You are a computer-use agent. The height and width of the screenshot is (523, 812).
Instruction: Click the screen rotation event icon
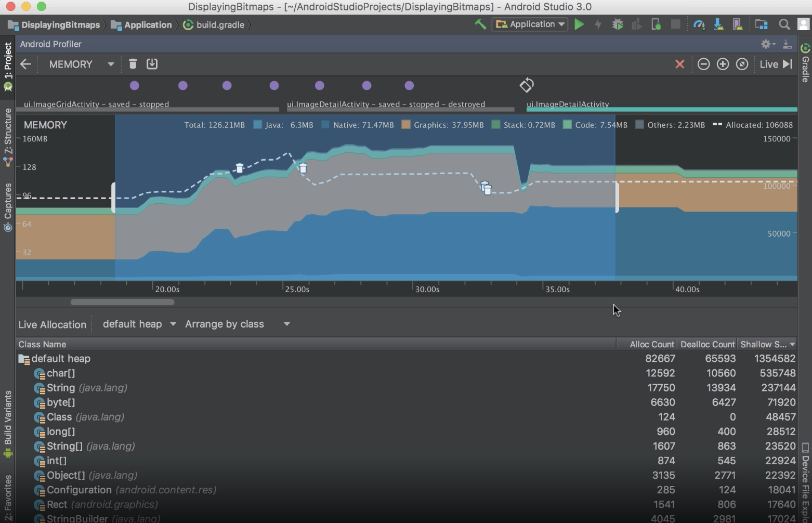click(527, 85)
